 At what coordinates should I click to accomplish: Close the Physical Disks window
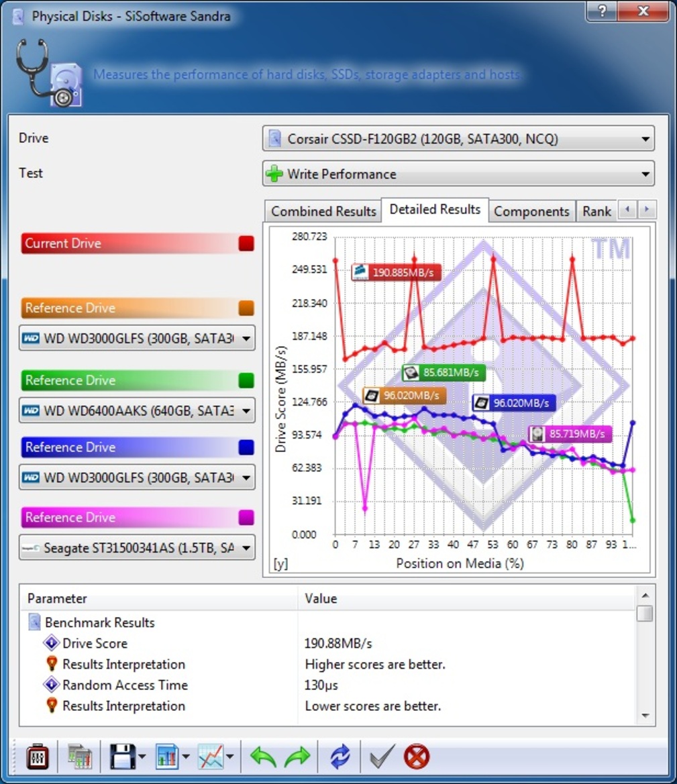(644, 11)
